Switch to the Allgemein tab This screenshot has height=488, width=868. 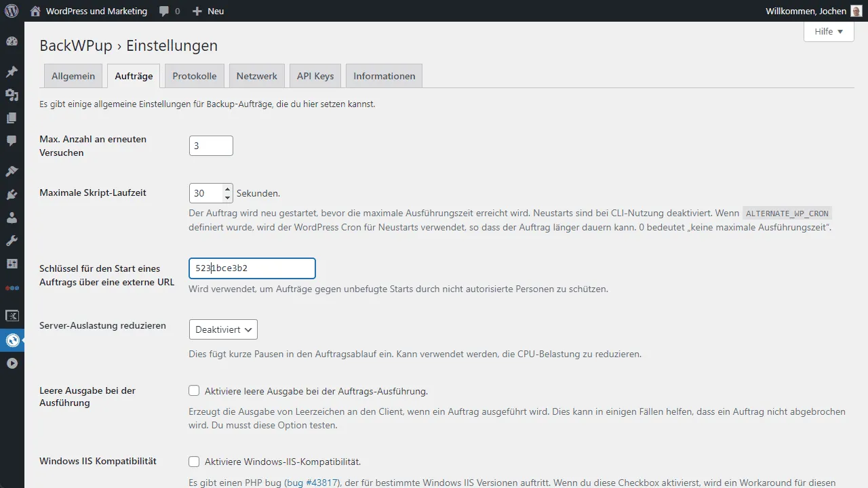73,76
